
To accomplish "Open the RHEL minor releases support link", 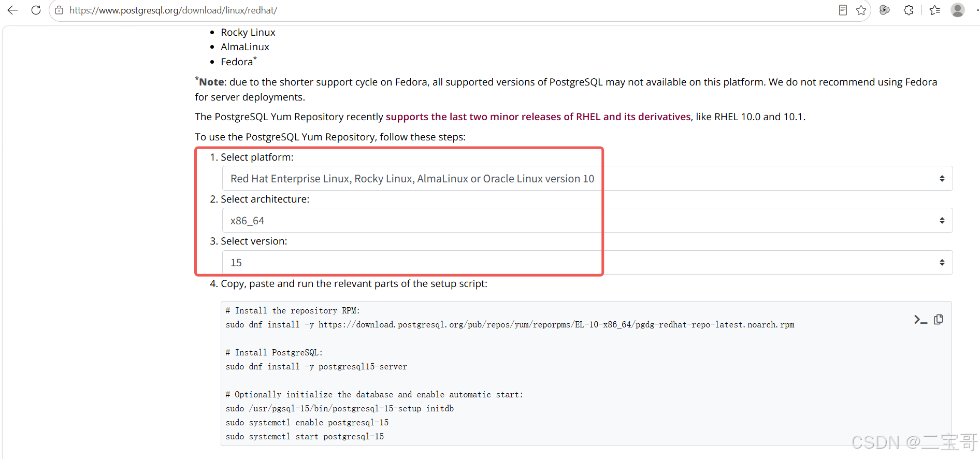I will [538, 117].
